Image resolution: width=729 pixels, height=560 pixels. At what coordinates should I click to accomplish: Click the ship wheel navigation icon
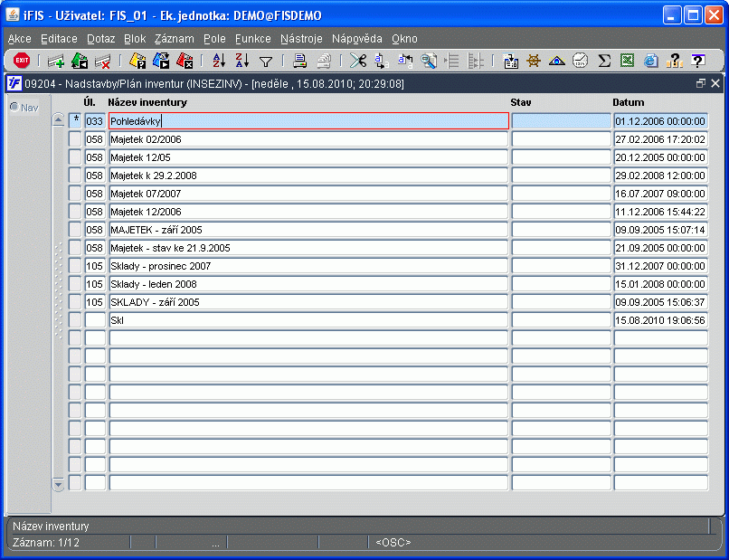(534, 61)
